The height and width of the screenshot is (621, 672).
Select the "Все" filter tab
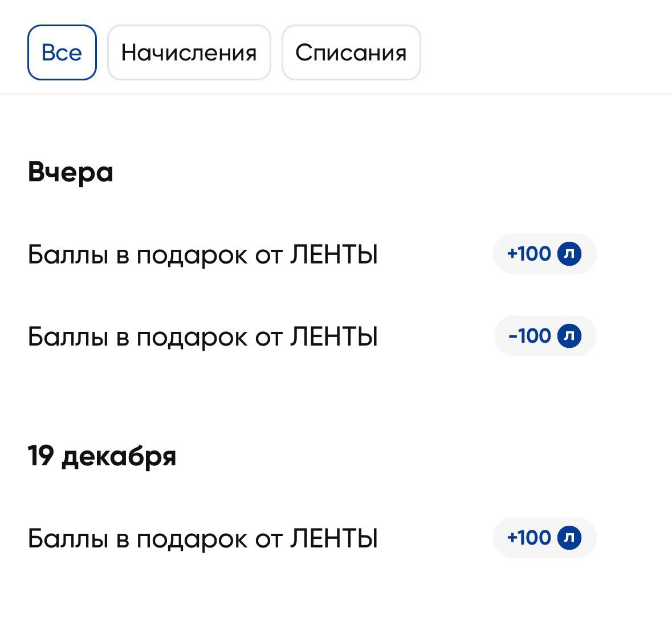click(x=62, y=52)
